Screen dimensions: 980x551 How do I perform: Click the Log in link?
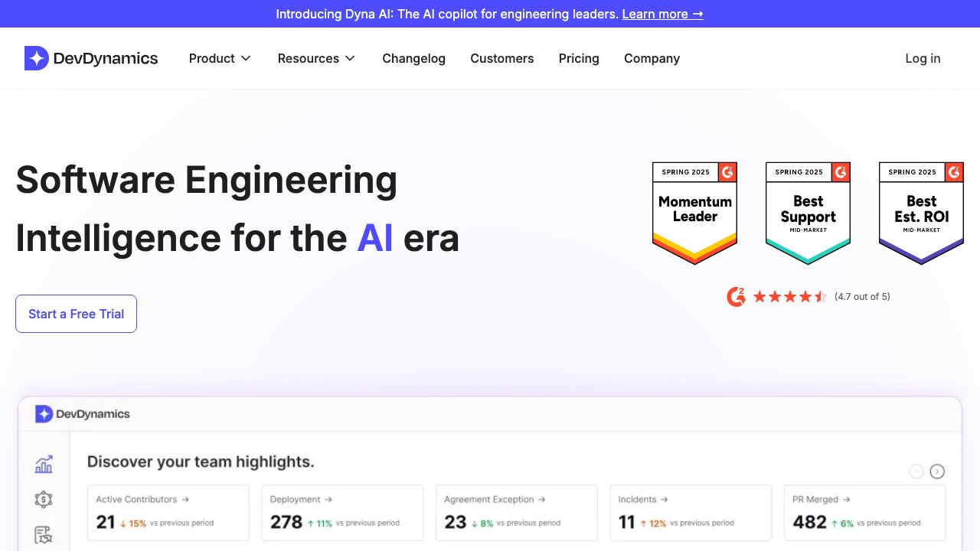[x=923, y=58]
